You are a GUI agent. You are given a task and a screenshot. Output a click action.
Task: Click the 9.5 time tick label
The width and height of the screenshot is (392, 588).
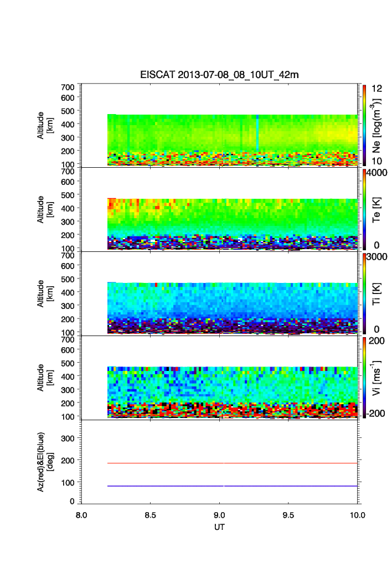(288, 515)
